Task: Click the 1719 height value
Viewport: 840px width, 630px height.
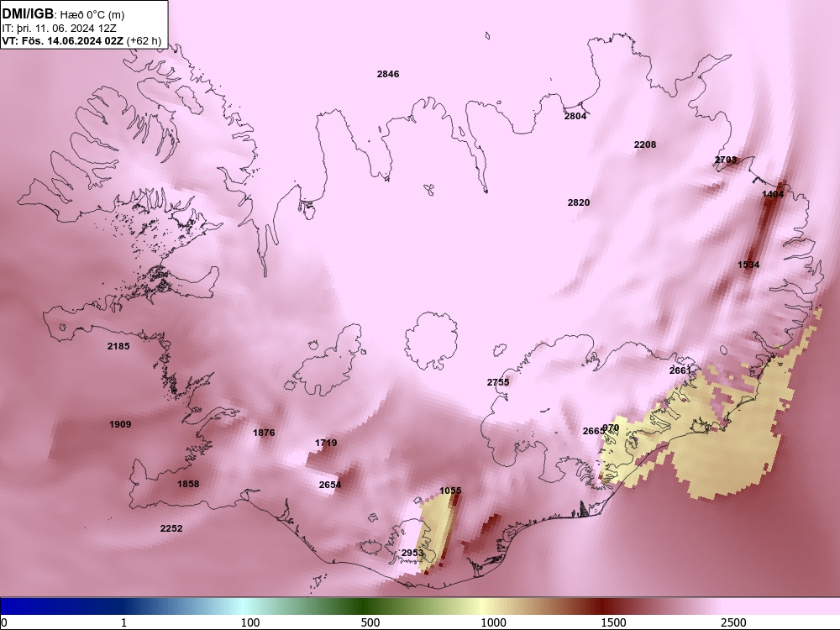Action: point(326,443)
